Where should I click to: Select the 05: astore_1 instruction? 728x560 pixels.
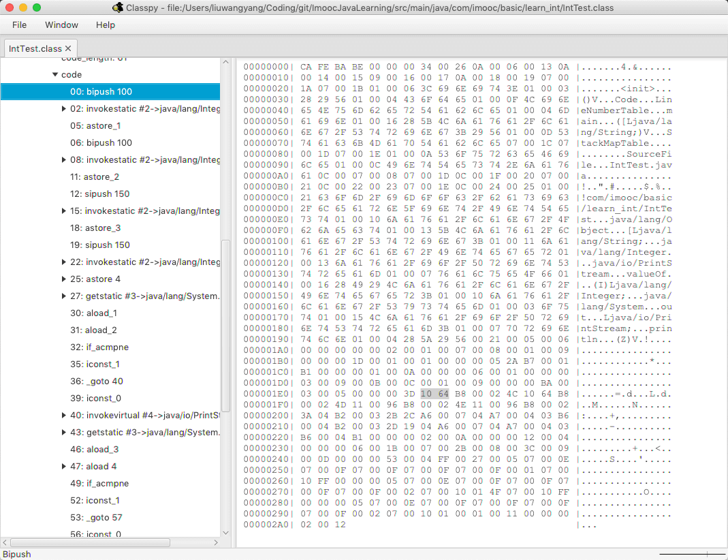tap(95, 126)
